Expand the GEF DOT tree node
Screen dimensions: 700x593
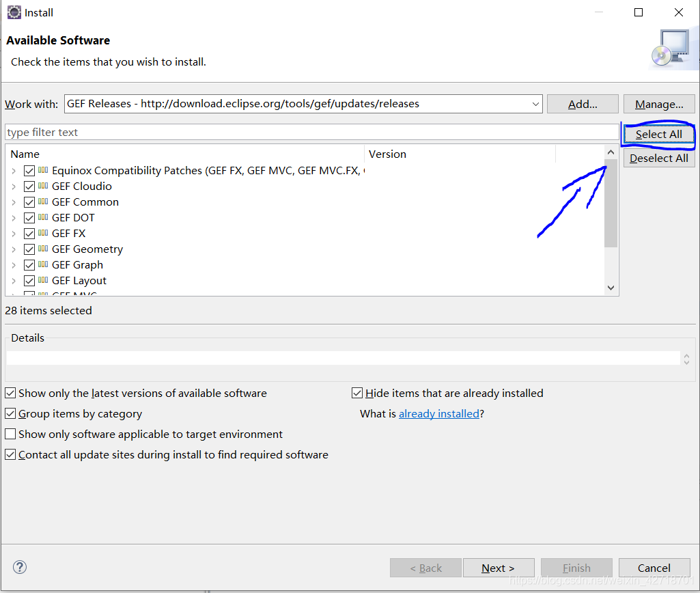[14, 218]
